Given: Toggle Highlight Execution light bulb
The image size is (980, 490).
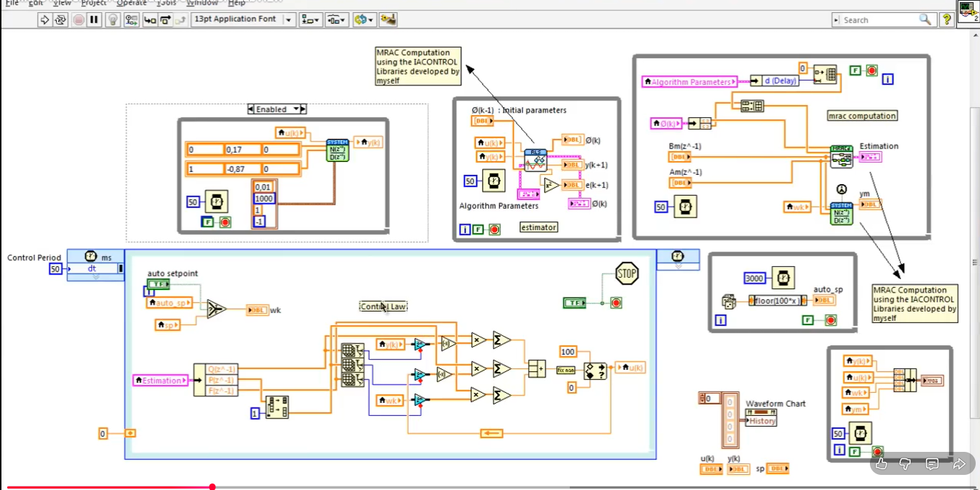Looking at the screenshot, I should click(x=113, y=19).
